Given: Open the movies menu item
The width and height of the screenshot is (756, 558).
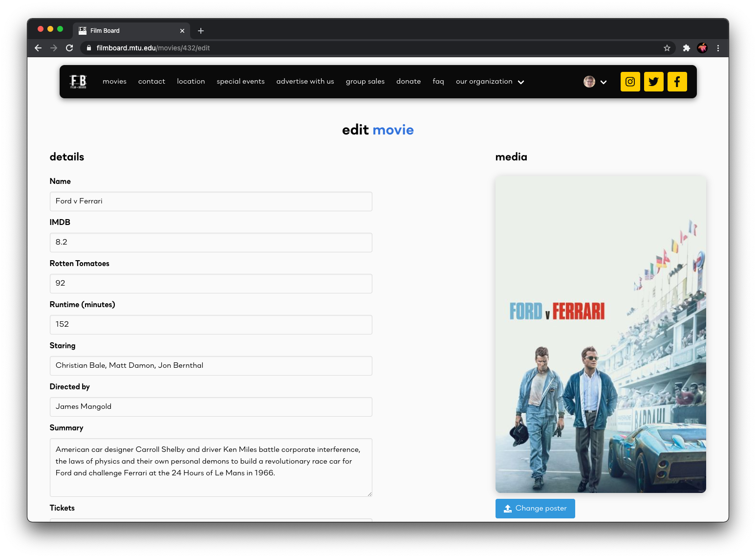Looking at the screenshot, I should 114,82.
